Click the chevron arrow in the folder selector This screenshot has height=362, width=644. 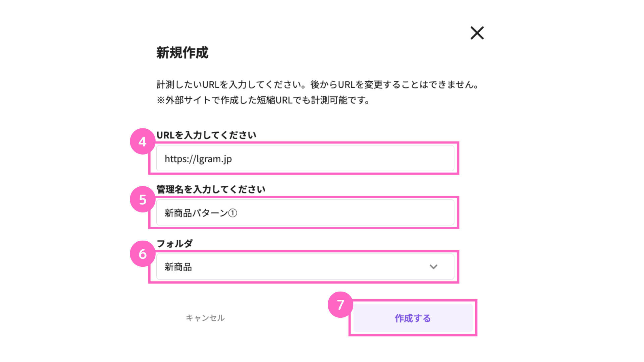[x=433, y=267]
